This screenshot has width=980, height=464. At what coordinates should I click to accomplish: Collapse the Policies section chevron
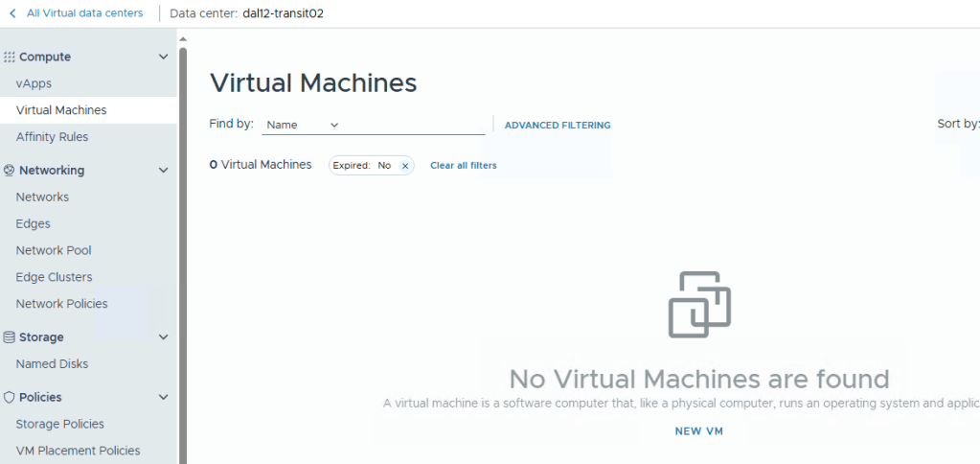[x=163, y=397]
